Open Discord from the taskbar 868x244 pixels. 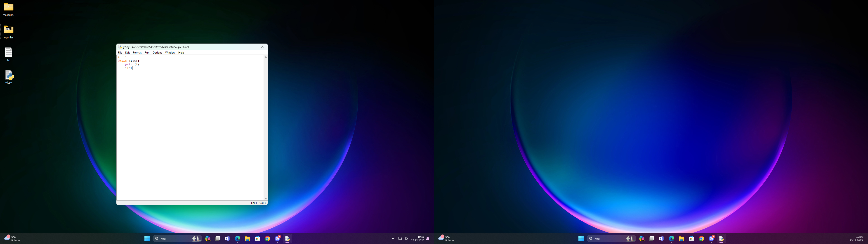[x=277, y=238]
